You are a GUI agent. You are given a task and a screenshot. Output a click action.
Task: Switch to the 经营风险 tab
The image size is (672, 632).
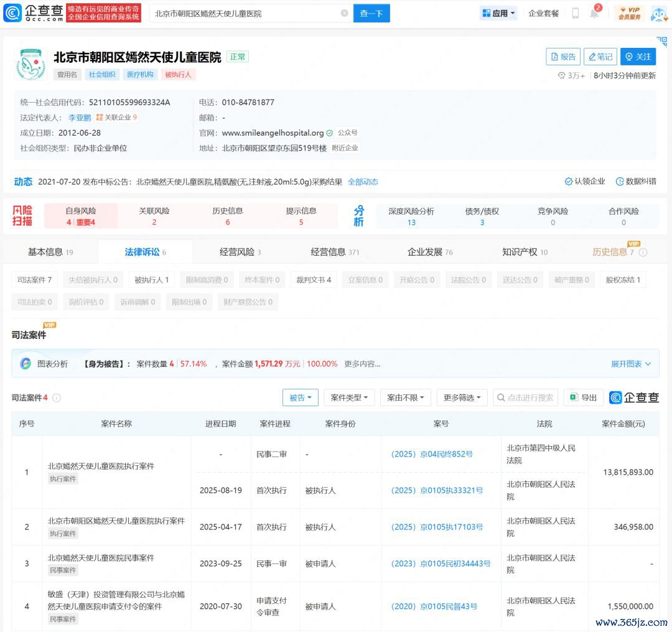click(x=240, y=252)
